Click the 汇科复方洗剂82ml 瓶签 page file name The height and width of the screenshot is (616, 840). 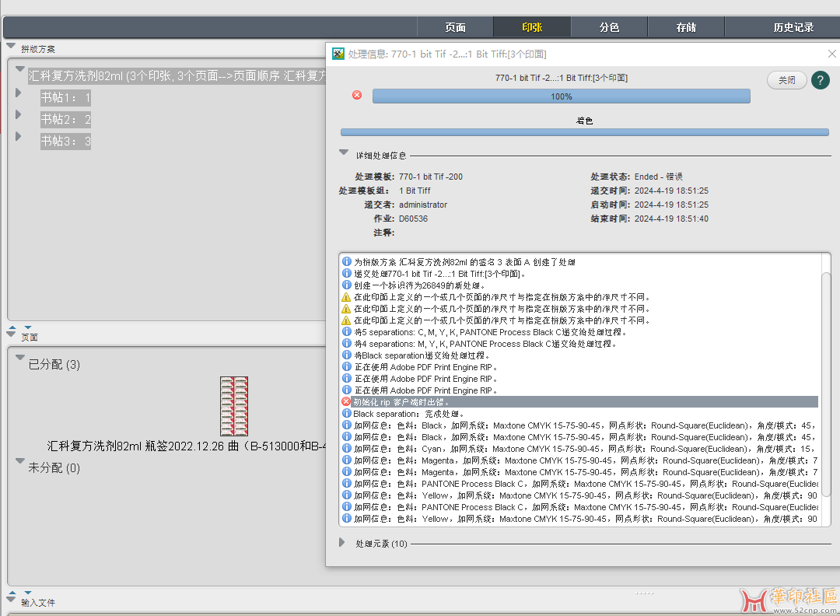tap(187, 446)
